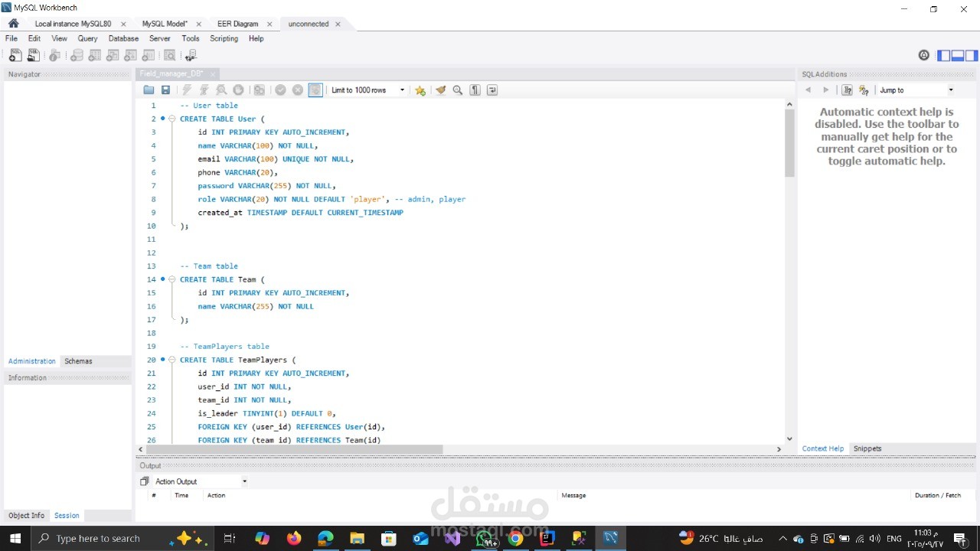This screenshot has height=551, width=980.
Task: Execute statement under cursor lightning icon
Action: tap(204, 90)
